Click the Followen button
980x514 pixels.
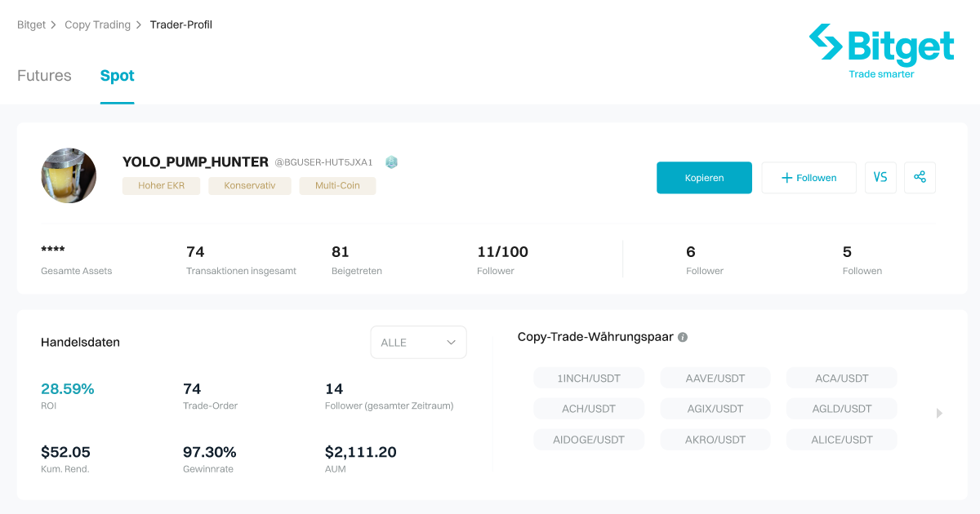[x=808, y=178]
